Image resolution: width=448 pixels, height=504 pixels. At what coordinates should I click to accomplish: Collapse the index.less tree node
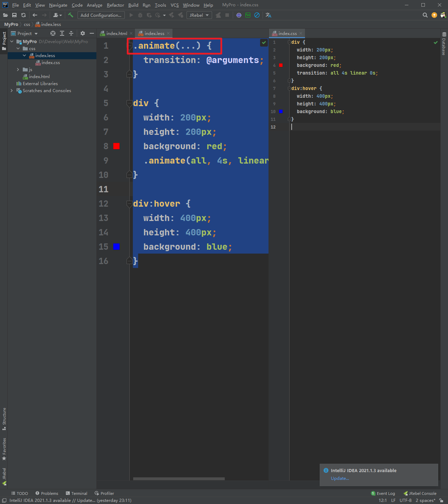(x=25, y=55)
